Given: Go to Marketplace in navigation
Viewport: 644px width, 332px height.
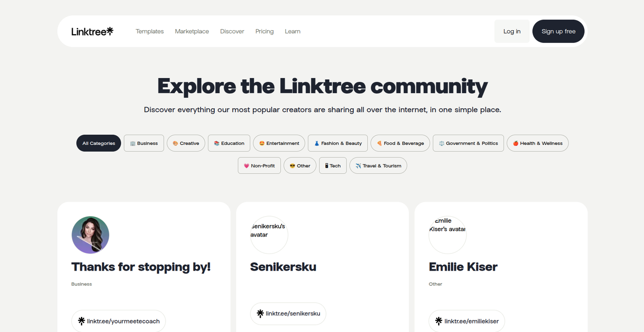Looking at the screenshot, I should 192,31.
